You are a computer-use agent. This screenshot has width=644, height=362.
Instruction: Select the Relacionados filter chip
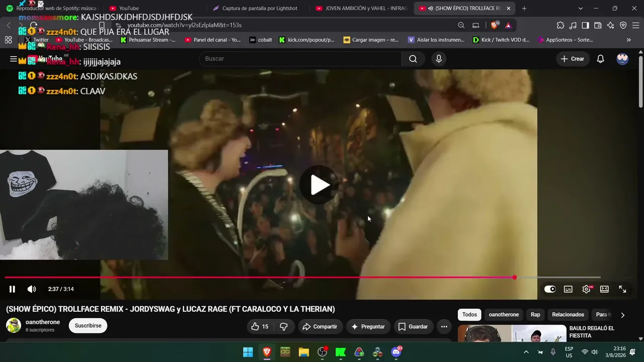pyautogui.click(x=568, y=315)
